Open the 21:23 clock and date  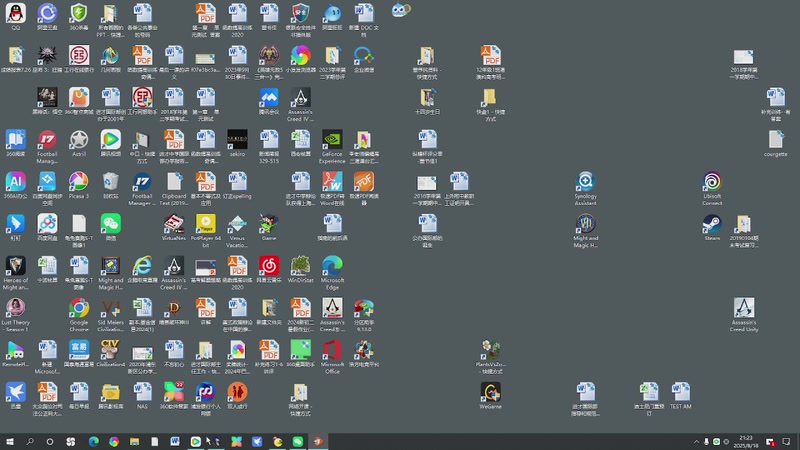(x=746, y=442)
